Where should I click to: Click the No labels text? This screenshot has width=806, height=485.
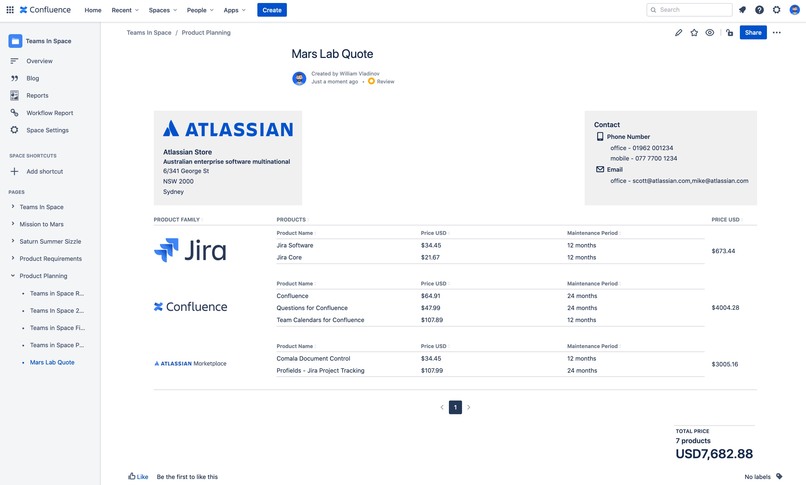[x=758, y=477]
